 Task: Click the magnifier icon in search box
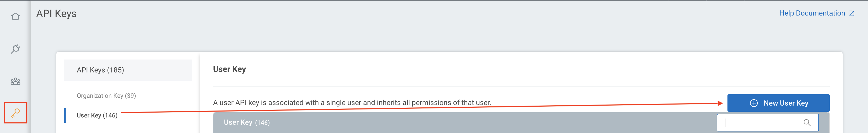(807, 123)
